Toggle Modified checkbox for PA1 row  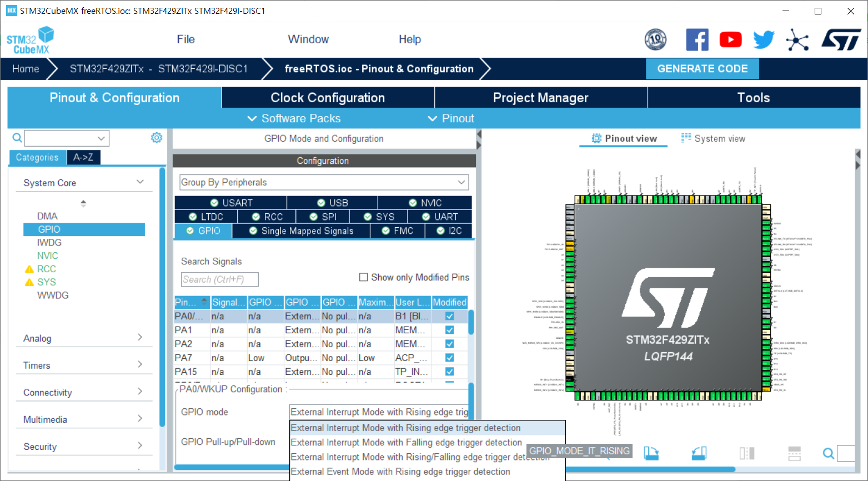pyautogui.click(x=450, y=330)
